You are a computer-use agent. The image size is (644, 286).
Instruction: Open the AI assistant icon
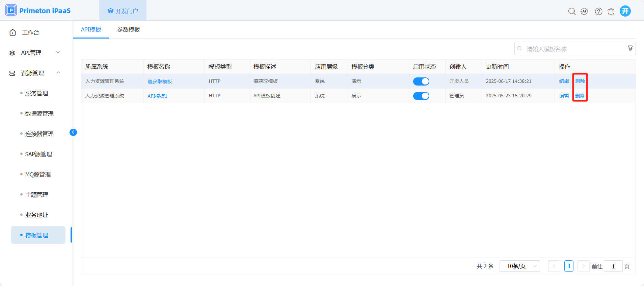[x=584, y=11]
